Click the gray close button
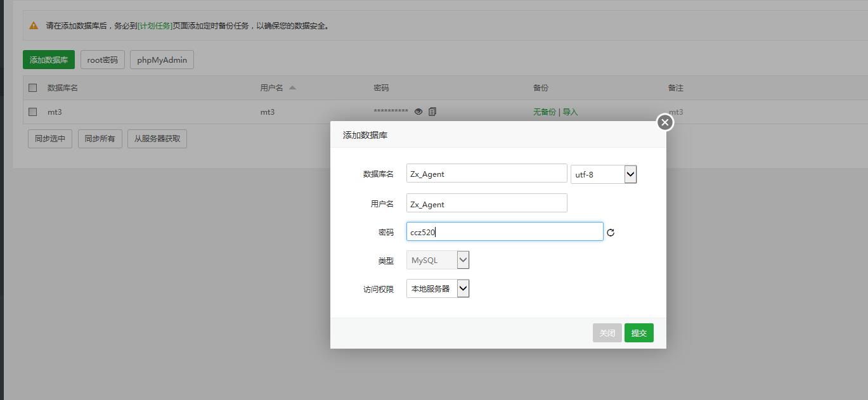 [x=607, y=333]
